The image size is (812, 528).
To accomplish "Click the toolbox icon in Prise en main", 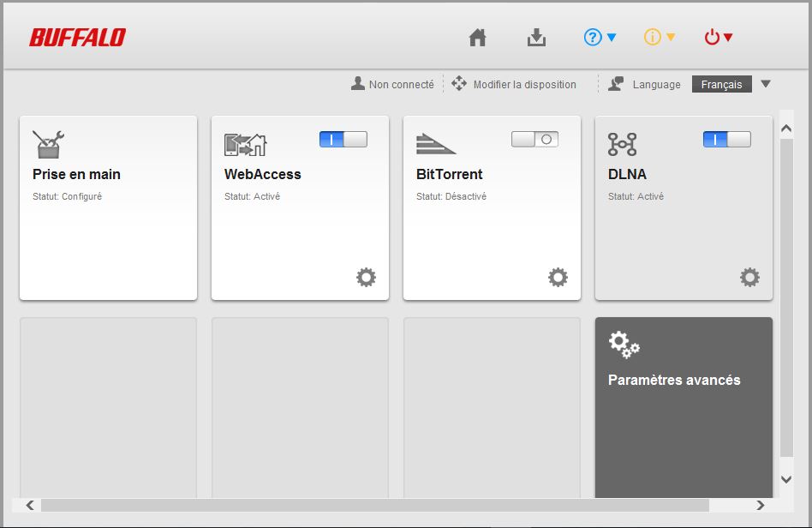I will [x=48, y=144].
